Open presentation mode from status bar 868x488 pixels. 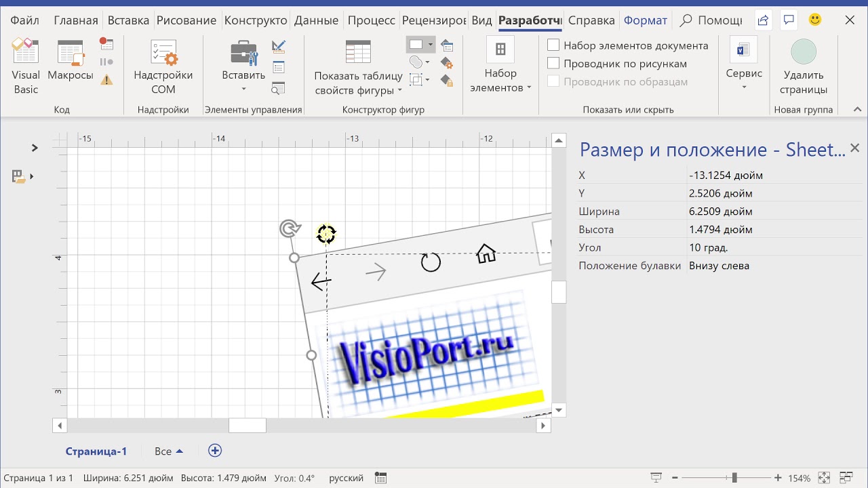coord(656,478)
